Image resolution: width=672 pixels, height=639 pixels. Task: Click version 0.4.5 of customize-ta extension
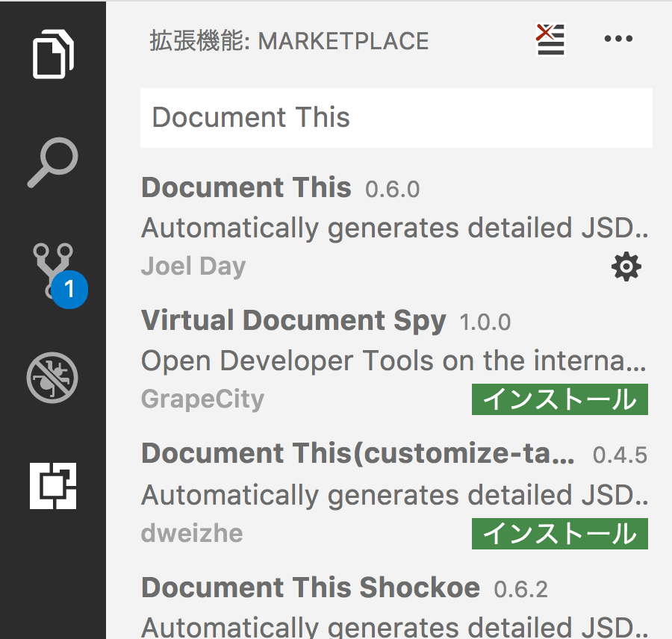click(620, 455)
